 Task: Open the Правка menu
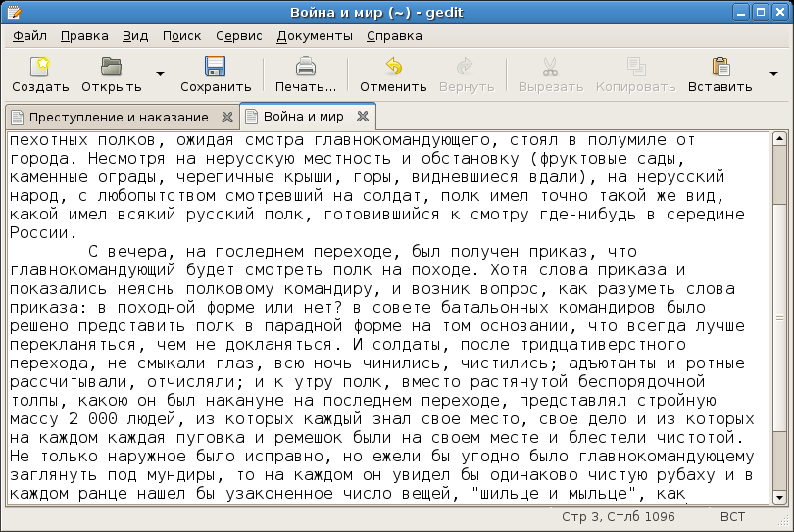pos(84,36)
